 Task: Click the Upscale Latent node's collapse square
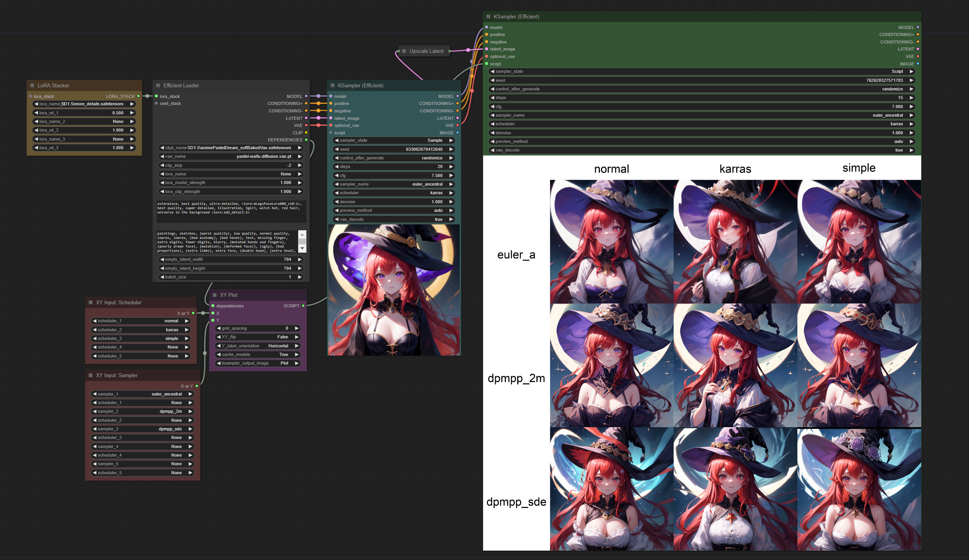click(404, 51)
